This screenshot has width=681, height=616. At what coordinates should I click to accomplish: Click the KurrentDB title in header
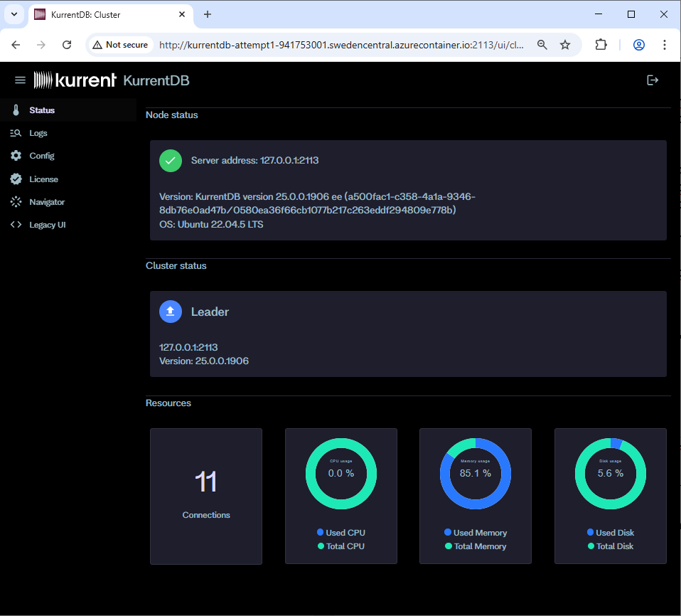156,80
